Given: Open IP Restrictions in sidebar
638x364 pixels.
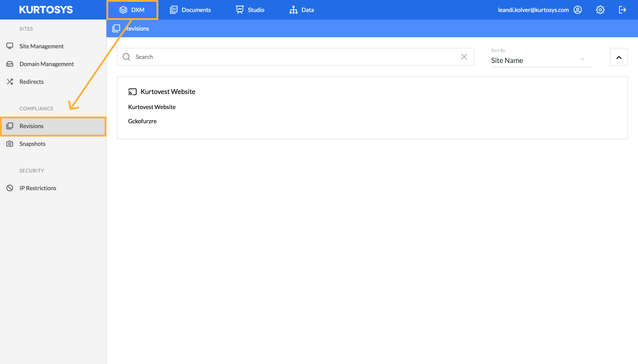Looking at the screenshot, I should (x=53, y=188).
